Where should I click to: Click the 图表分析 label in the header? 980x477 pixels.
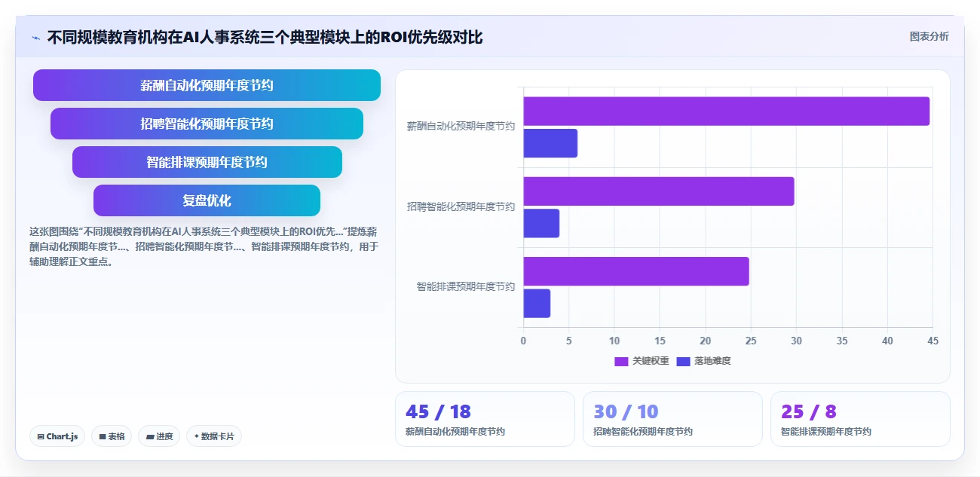pyautogui.click(x=929, y=36)
